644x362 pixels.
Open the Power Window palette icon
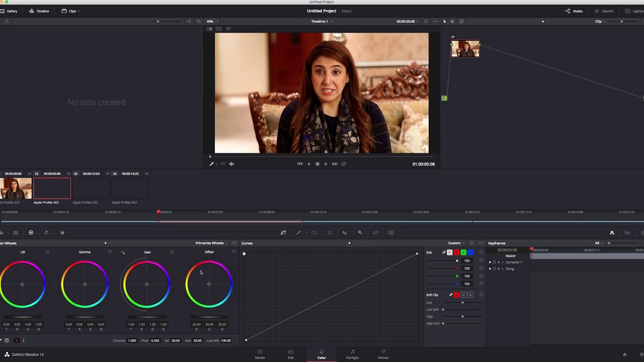click(x=314, y=233)
